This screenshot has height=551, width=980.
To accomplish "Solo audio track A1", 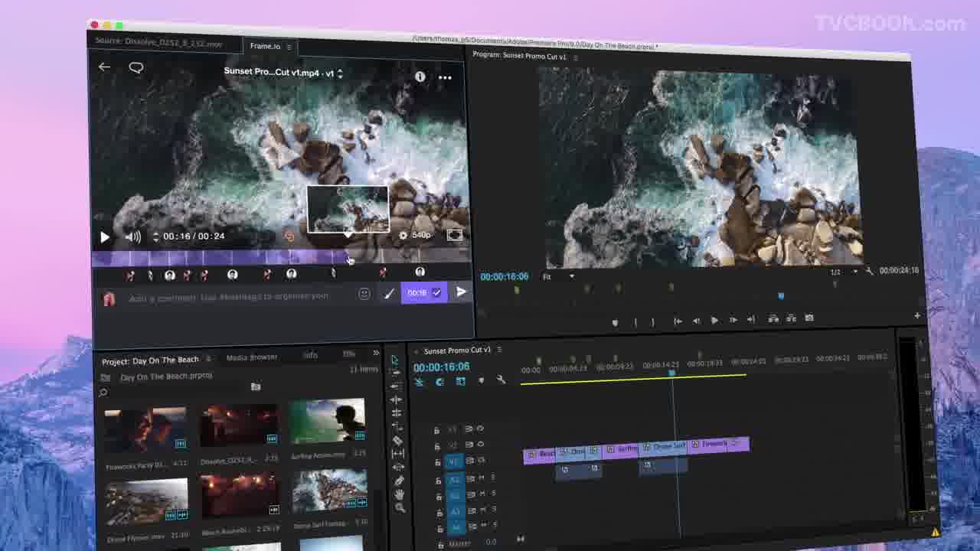I will click(x=493, y=478).
